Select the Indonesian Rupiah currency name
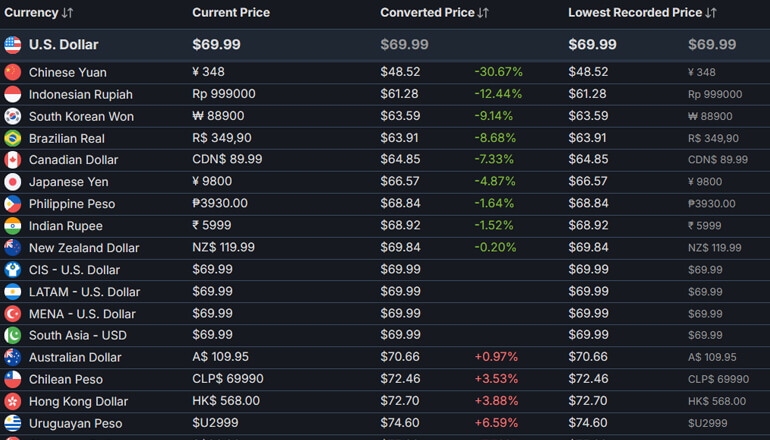Screen dimensions: 770x440 pos(80,94)
